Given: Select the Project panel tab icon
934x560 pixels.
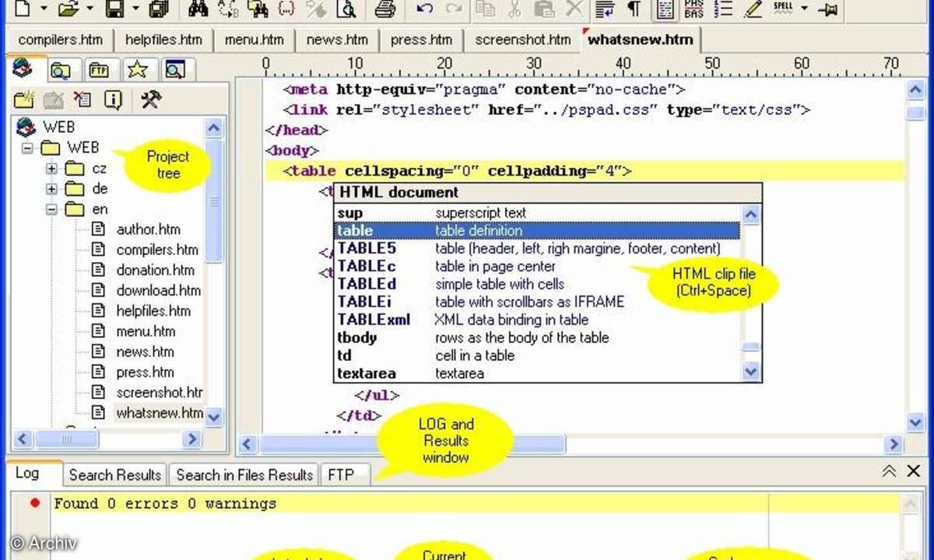Looking at the screenshot, I should pos(23,69).
